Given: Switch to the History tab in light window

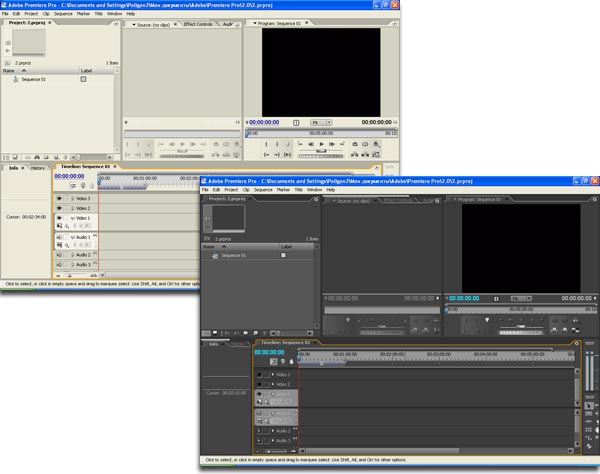Looking at the screenshot, I should [37, 168].
